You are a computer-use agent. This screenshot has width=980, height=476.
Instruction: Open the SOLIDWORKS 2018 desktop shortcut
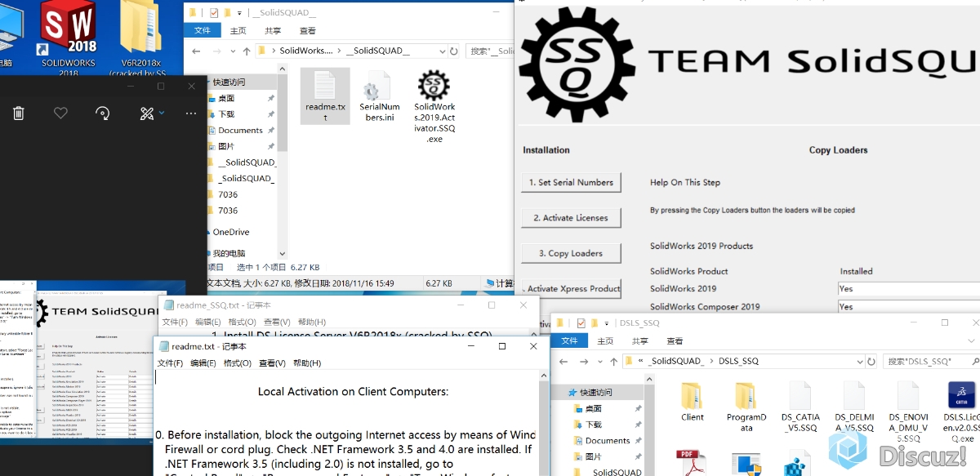click(x=69, y=38)
